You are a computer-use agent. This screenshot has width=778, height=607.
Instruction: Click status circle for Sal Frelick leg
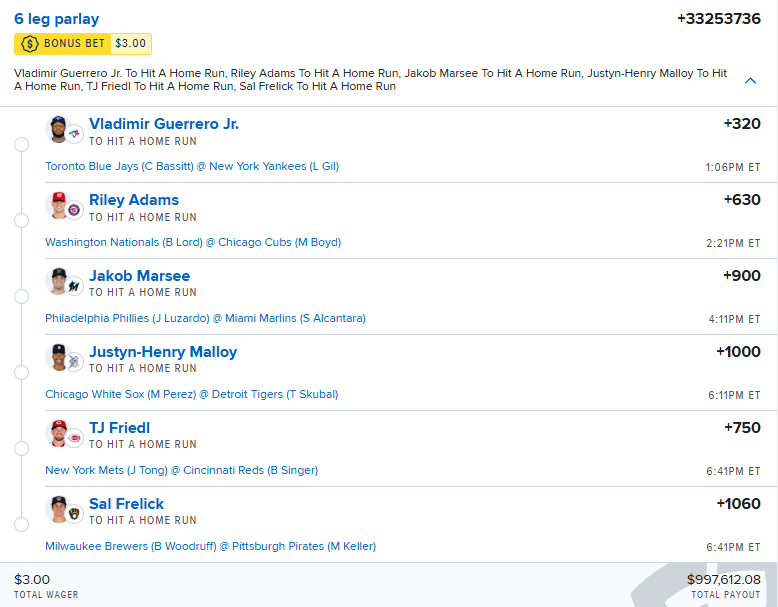[x=21, y=524]
